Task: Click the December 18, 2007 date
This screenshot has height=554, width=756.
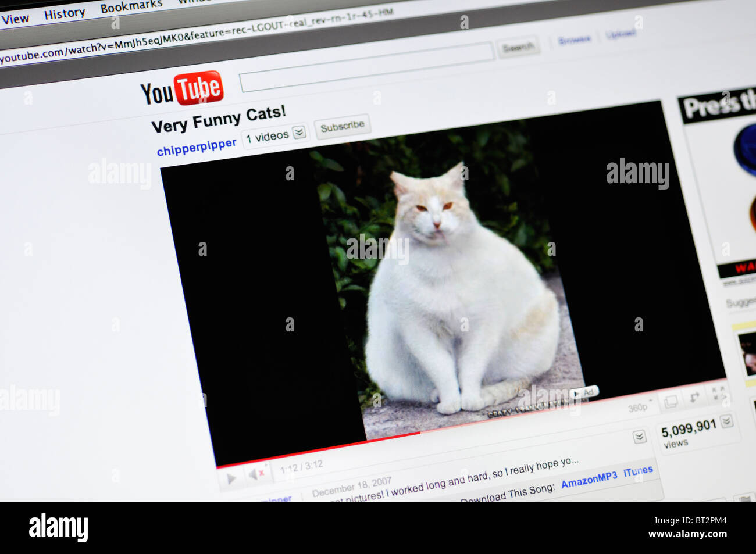Action: point(351,487)
